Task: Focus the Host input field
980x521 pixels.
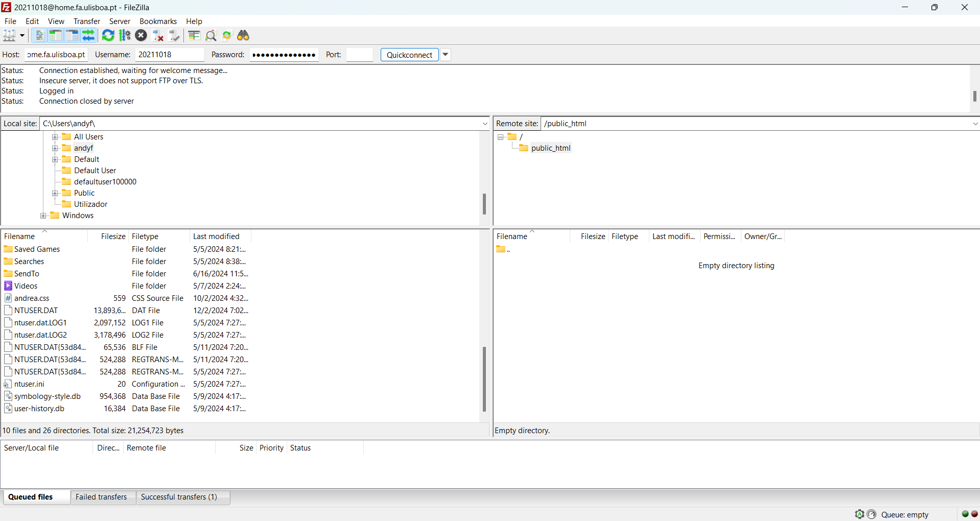Action: coord(56,55)
